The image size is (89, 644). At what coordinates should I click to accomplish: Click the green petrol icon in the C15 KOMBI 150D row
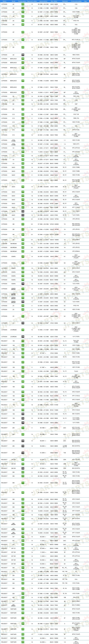[x=23, y=144]
